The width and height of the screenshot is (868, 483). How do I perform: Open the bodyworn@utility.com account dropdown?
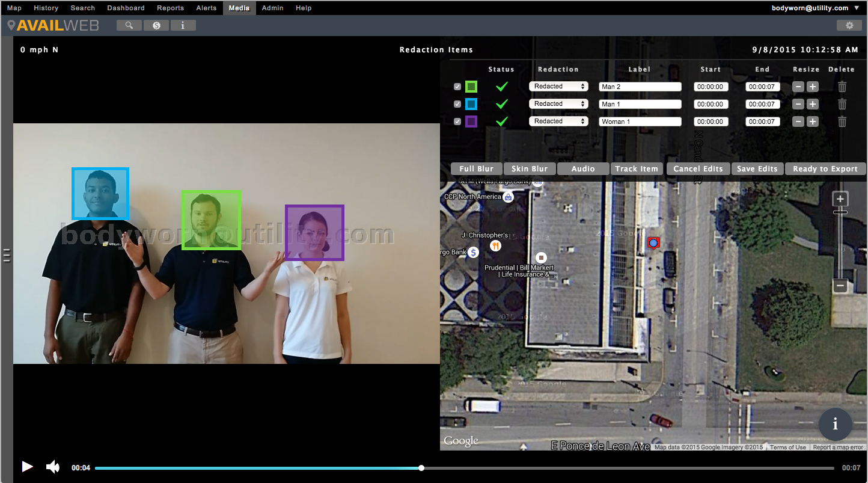click(815, 8)
